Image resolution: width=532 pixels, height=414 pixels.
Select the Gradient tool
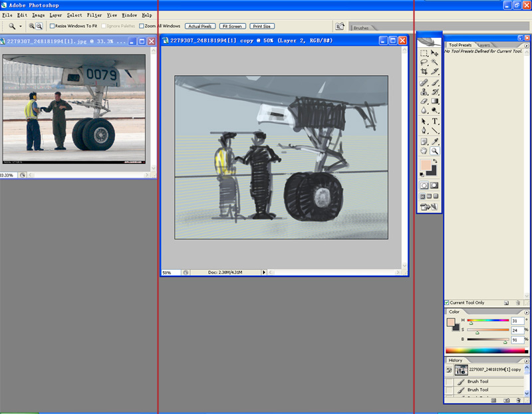coord(435,101)
